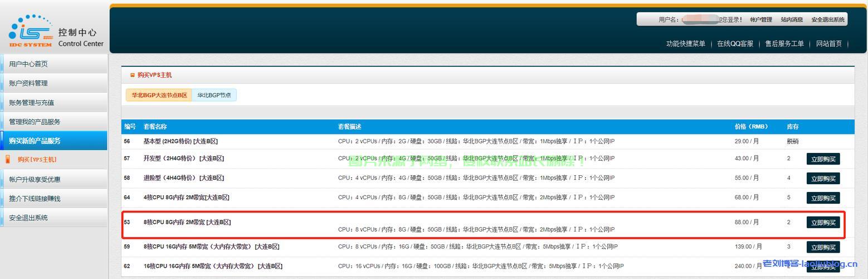868x279 pixels.
Task: Click the 价格（RMB） column header
Action: pos(751,127)
